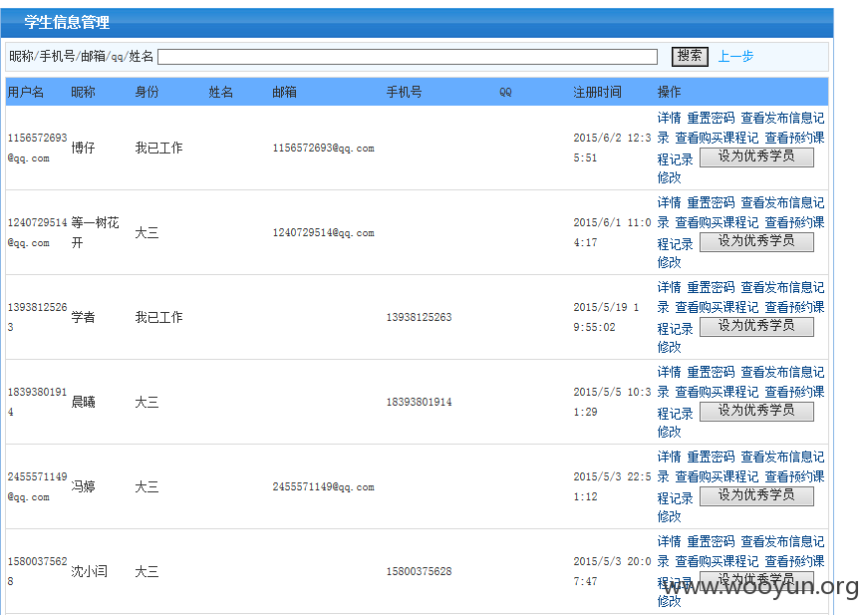
Task: Set 冯婷 as 优秀学员
Action: pyautogui.click(x=756, y=495)
